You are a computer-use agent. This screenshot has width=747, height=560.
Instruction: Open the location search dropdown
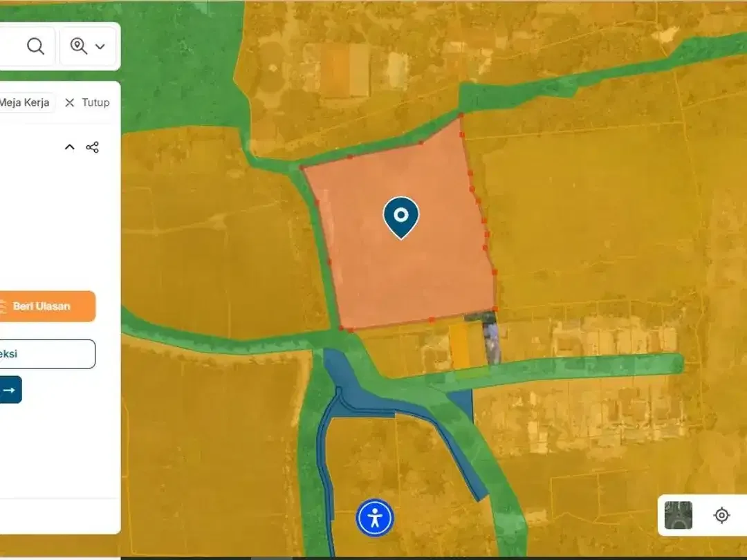coord(88,46)
